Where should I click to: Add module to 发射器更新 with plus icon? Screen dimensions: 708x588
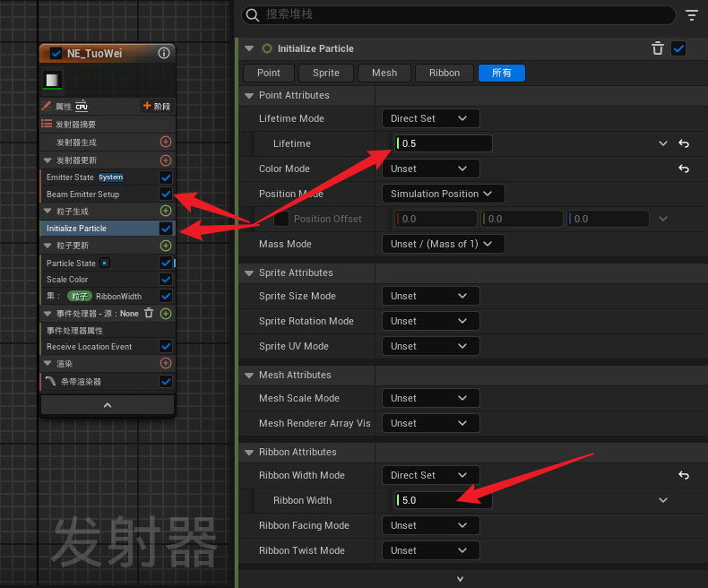pyautogui.click(x=166, y=160)
